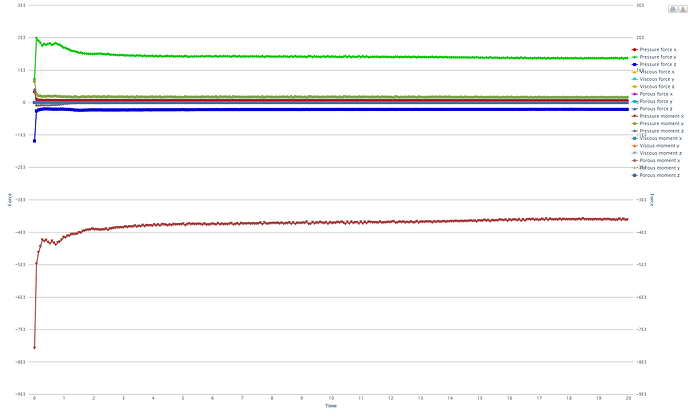Toggle Pressure moment y legend entry
Image resolution: width=690 pixels, height=417 pixels.
click(658, 124)
